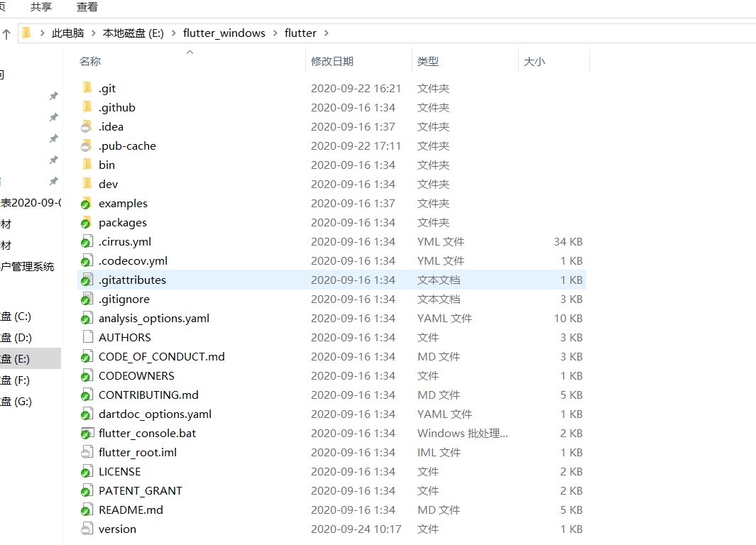Expand chevron before 此电脑 in address bar
Image resolution: width=756 pixels, height=545 pixels.
(43, 33)
